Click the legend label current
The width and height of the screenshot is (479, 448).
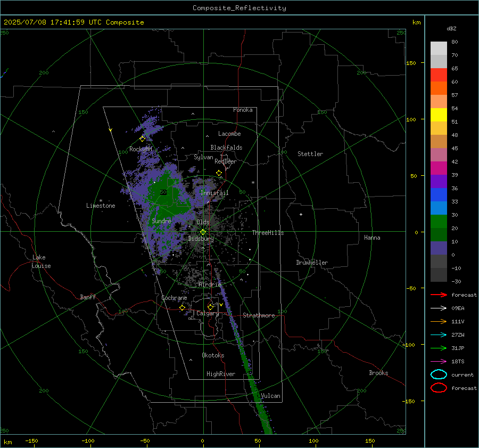point(463,375)
